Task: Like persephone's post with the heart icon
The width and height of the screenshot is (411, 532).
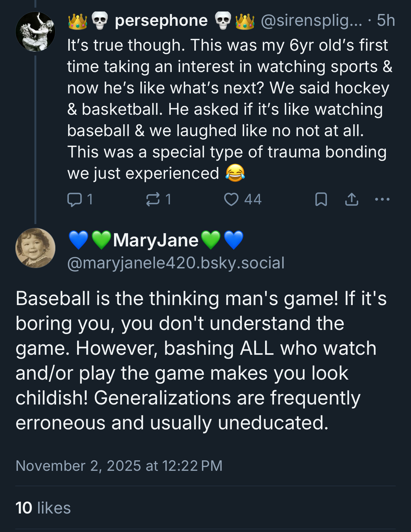Action: [x=231, y=200]
